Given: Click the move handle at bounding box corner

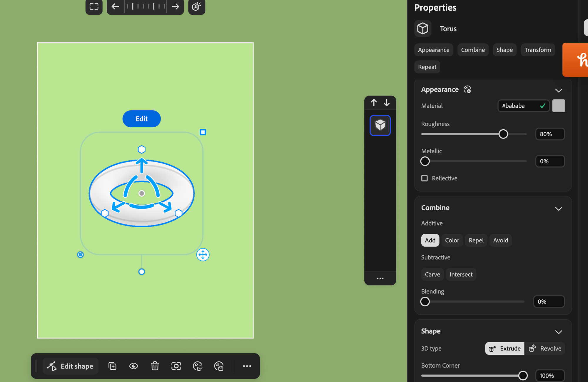Looking at the screenshot, I should (x=203, y=255).
